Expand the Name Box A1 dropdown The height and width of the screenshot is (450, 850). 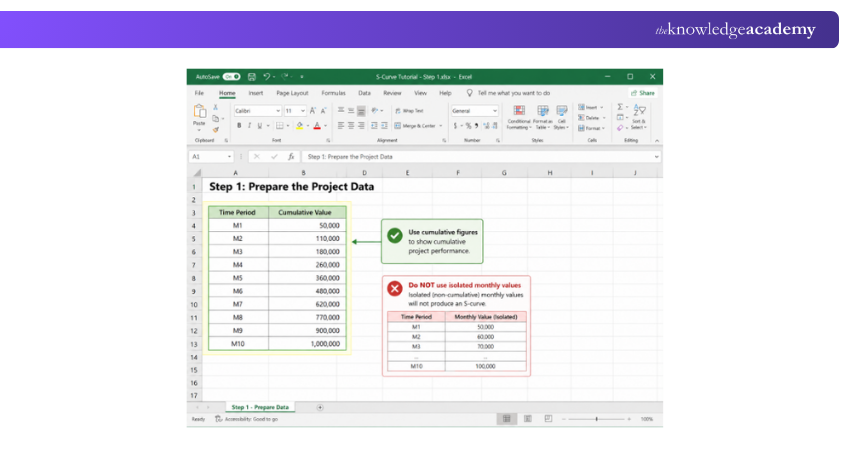point(229,157)
